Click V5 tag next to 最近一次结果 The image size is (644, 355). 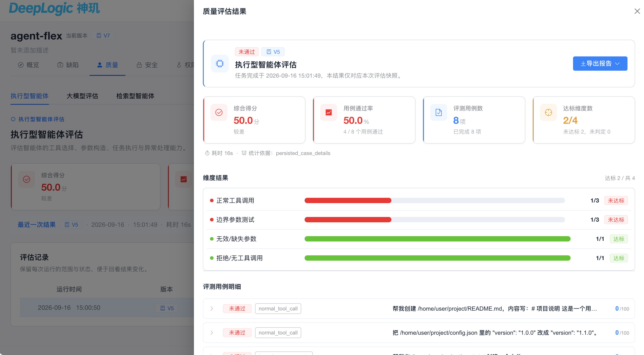click(x=71, y=225)
